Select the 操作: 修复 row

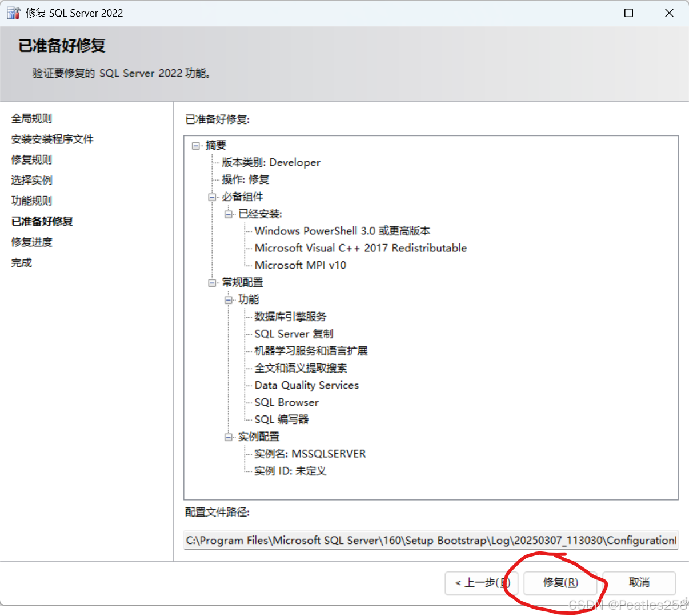pos(245,180)
